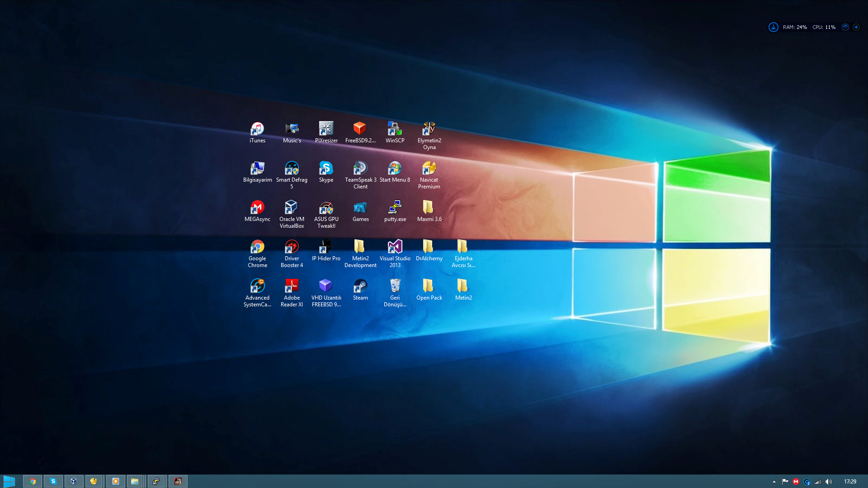The height and width of the screenshot is (488, 868).
Task: Switch to PuTTY in the taskbar
Action: pyautogui.click(x=156, y=481)
